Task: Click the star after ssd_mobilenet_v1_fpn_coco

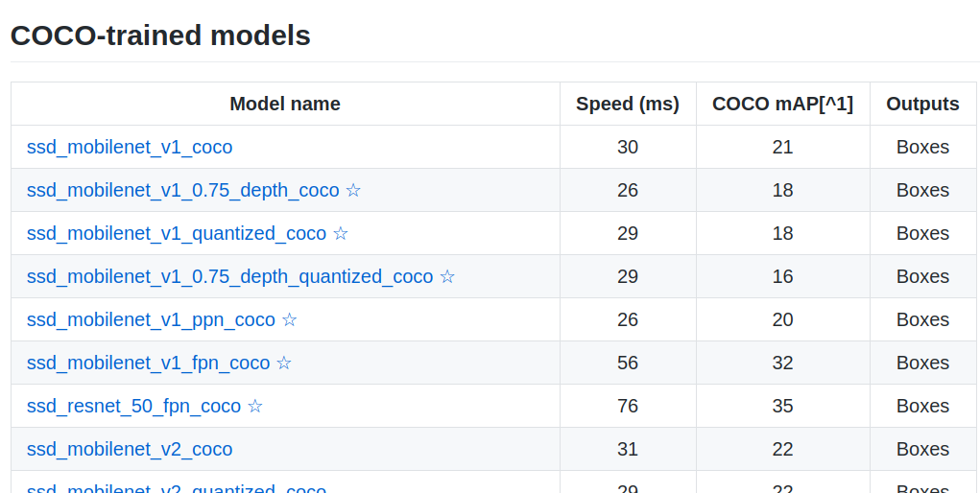Action: coord(284,363)
